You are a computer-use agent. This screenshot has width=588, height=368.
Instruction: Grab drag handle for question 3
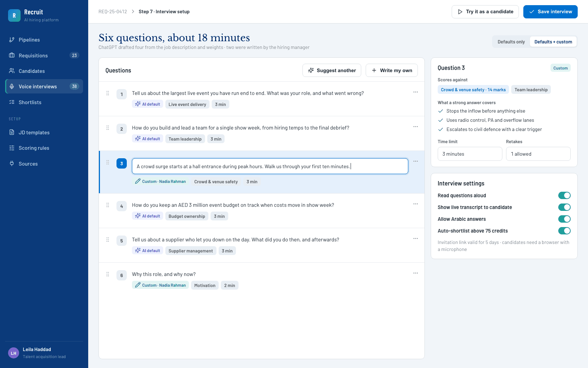tap(108, 163)
